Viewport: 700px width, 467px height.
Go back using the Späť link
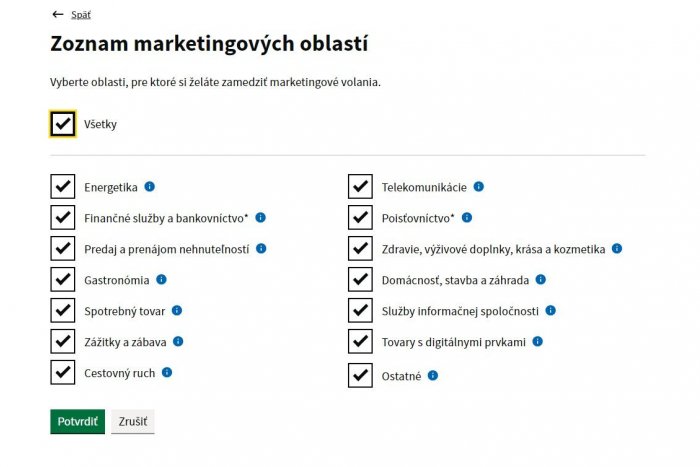click(80, 15)
